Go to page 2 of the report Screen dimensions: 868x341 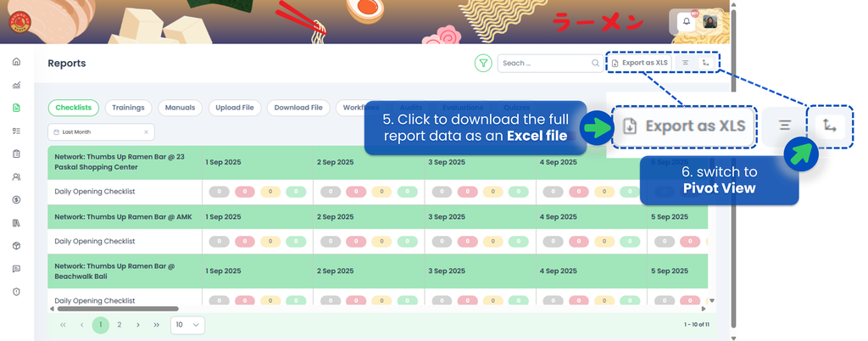click(x=120, y=325)
